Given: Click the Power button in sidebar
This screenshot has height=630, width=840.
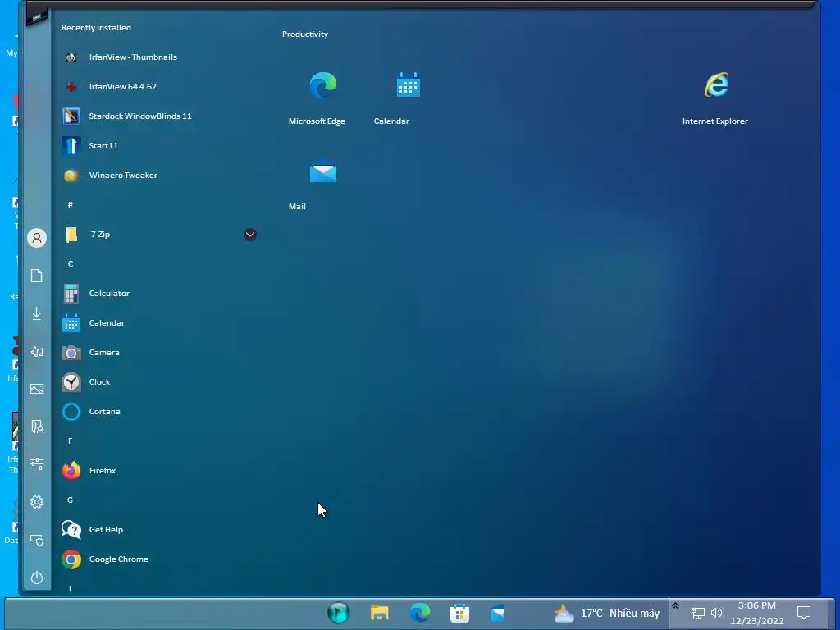Looking at the screenshot, I should [x=37, y=577].
